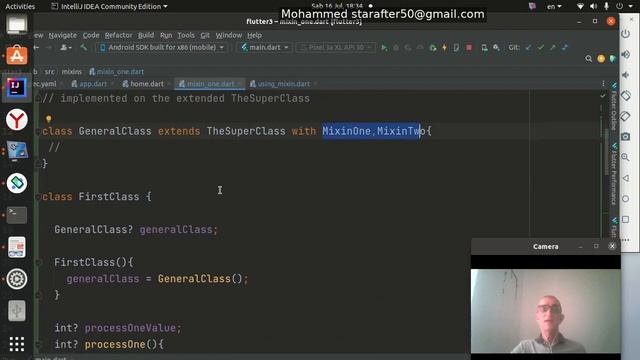This screenshot has height=360, width=640.
Task: Collapse the processOne() method fold marker
Action: (39, 344)
